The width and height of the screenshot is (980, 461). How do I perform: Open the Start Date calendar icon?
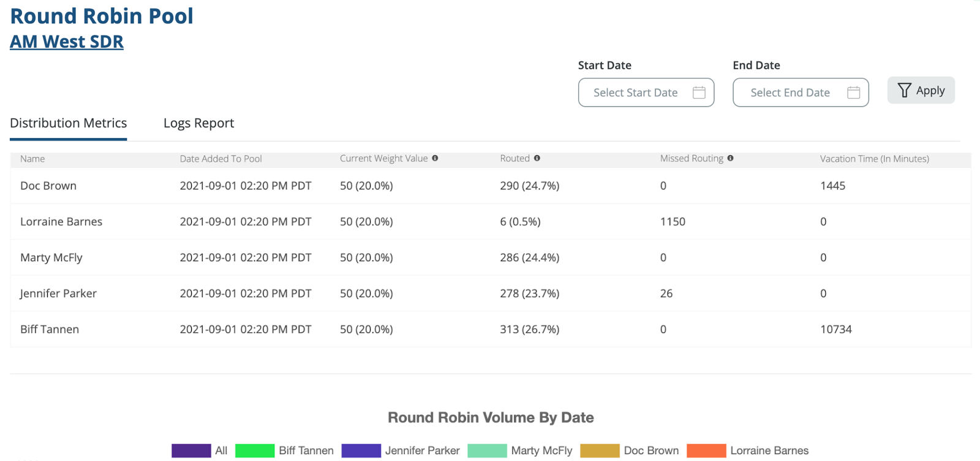[699, 93]
